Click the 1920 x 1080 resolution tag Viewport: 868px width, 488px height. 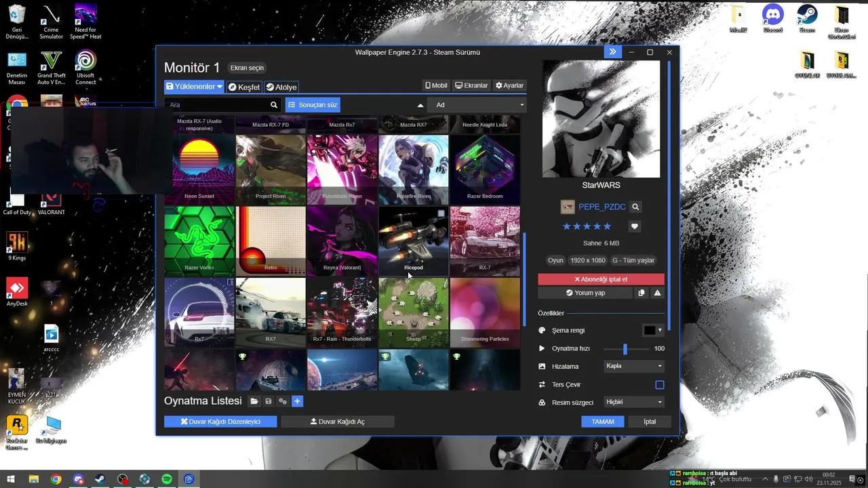587,260
